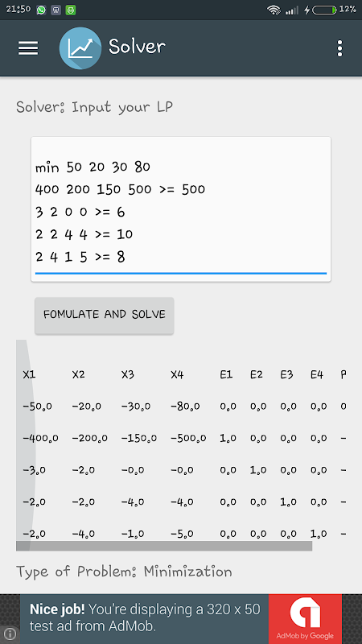
Task: Open the AdMob test ad banner
Action: tap(181, 618)
